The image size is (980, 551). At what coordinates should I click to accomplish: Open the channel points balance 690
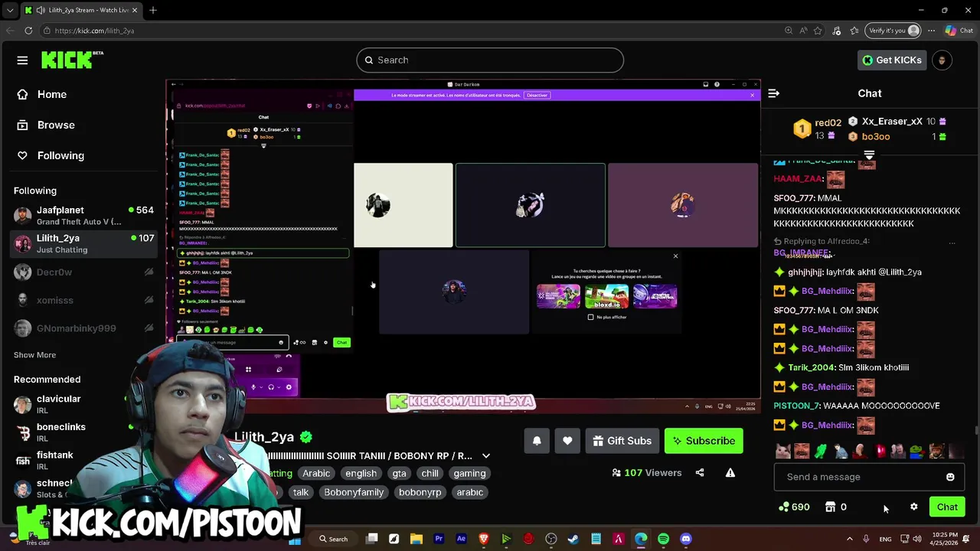[x=794, y=507]
